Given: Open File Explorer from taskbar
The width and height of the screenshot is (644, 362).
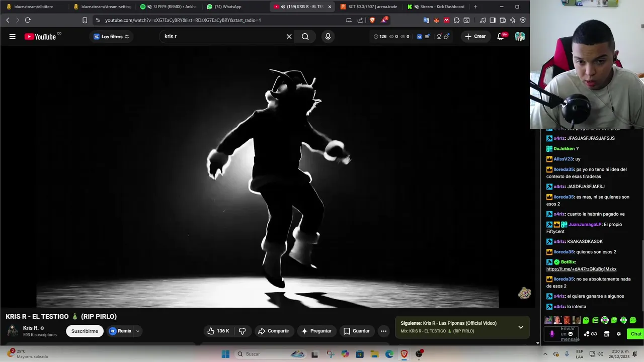Looking at the screenshot, I should coord(375,354).
